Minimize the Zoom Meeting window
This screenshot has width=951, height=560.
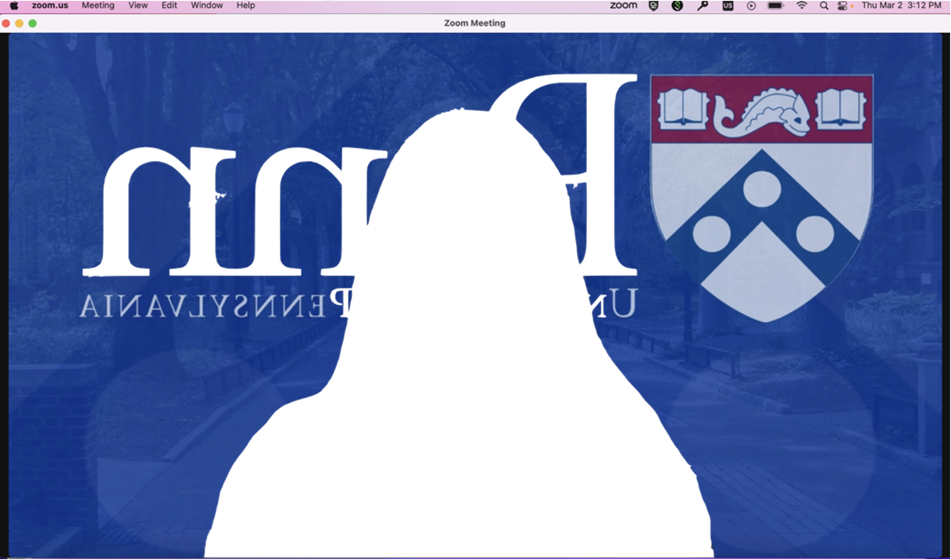click(x=19, y=24)
